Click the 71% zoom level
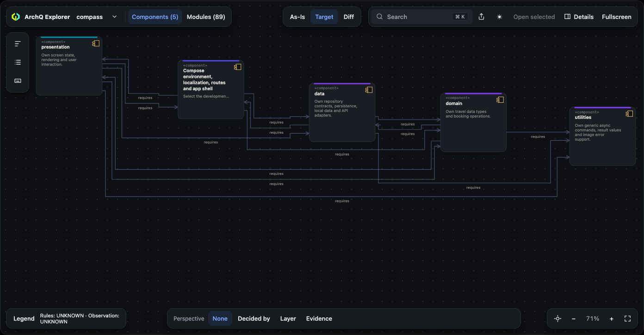The width and height of the screenshot is (644, 335). [x=593, y=318]
